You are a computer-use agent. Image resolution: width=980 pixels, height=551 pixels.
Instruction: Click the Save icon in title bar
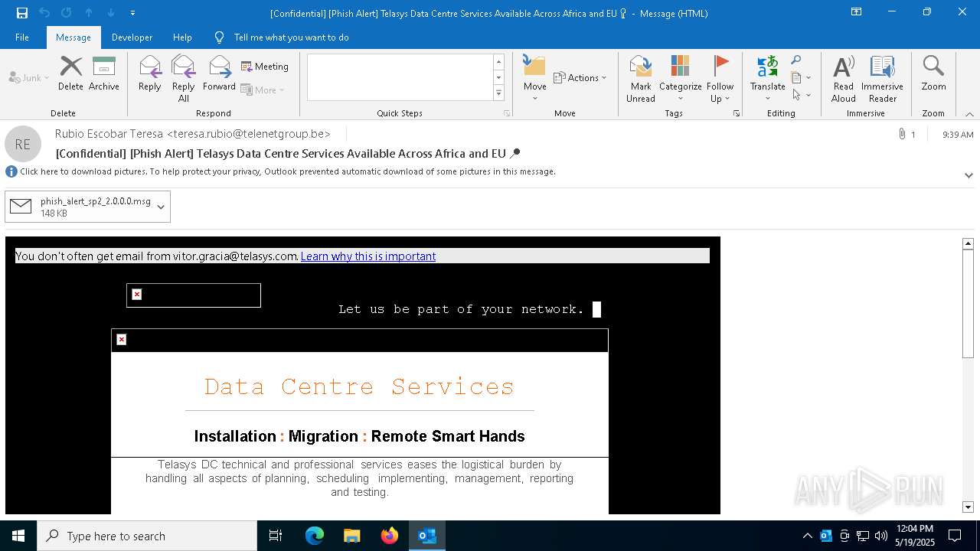click(22, 13)
